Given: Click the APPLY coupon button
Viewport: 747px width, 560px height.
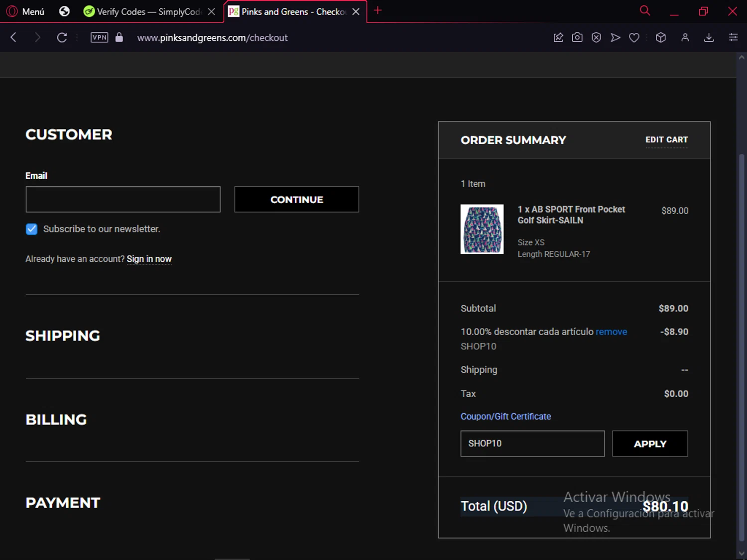Looking at the screenshot, I should point(650,444).
